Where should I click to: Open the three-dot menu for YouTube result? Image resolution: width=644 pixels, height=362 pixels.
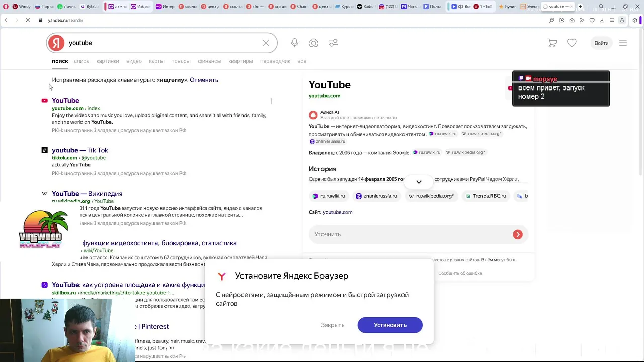pos(271,101)
